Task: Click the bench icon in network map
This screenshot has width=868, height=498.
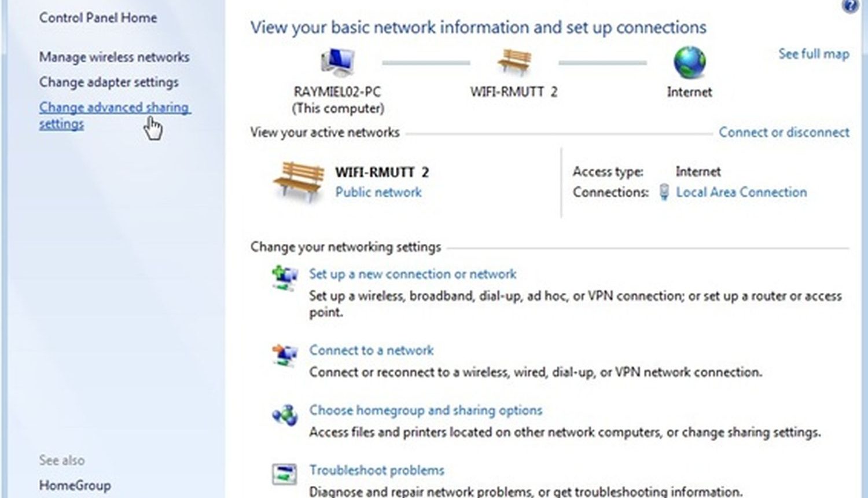Action: point(514,61)
